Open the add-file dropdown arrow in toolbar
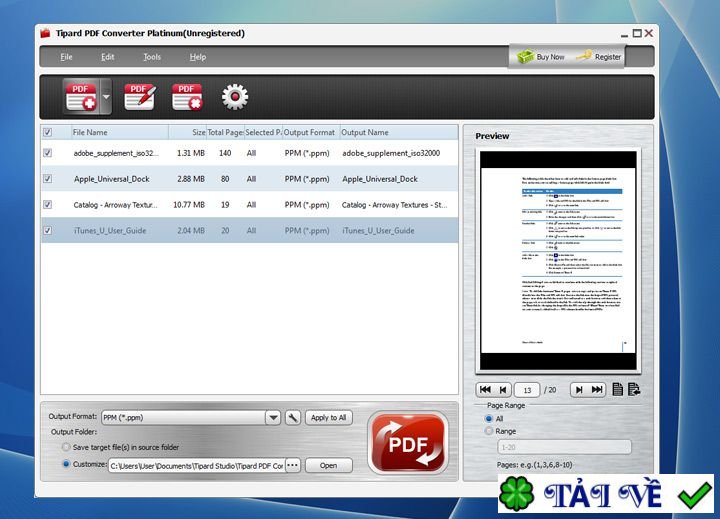The height and width of the screenshot is (519, 720). pos(105,97)
